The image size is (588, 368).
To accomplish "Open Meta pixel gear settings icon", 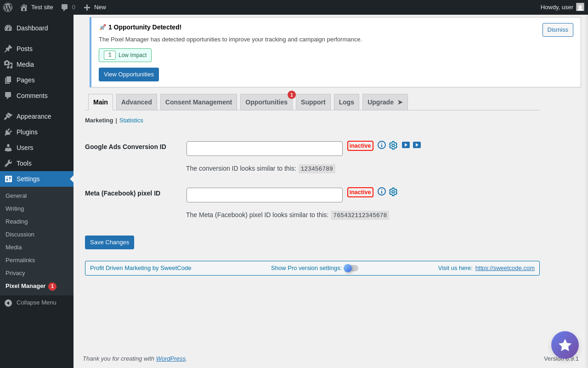I will 393,192.
